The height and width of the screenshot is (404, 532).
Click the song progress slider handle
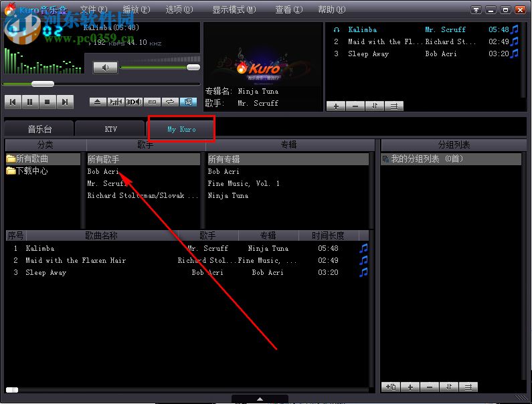43,84
